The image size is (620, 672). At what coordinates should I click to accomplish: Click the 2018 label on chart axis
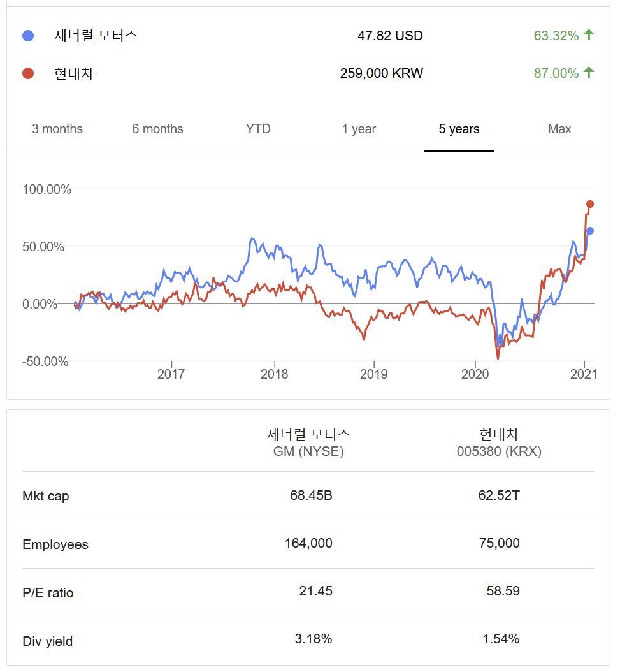pos(274,374)
